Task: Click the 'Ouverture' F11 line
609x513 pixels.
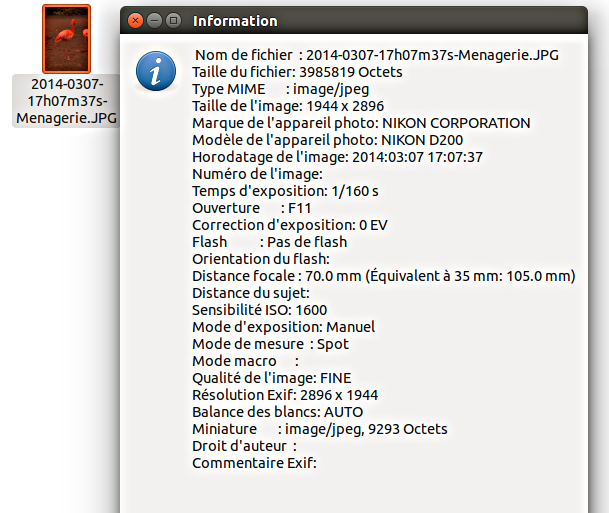Action: [x=252, y=208]
